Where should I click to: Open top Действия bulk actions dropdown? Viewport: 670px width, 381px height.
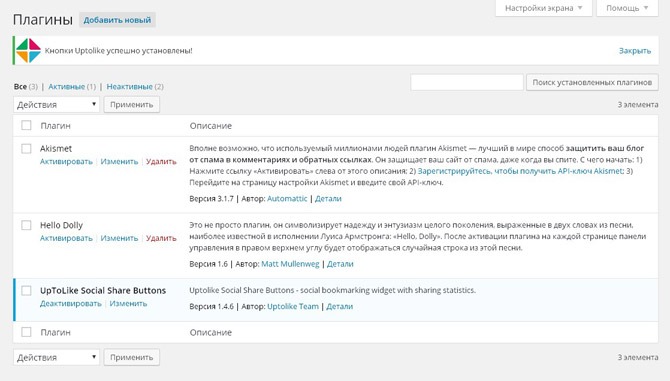tap(56, 105)
